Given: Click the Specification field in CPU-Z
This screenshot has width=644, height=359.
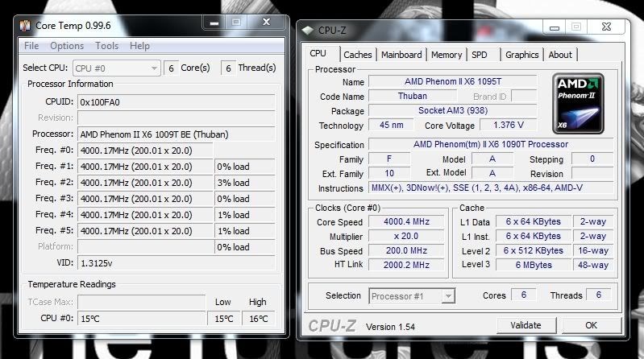Looking at the screenshot, I should coord(491,144).
